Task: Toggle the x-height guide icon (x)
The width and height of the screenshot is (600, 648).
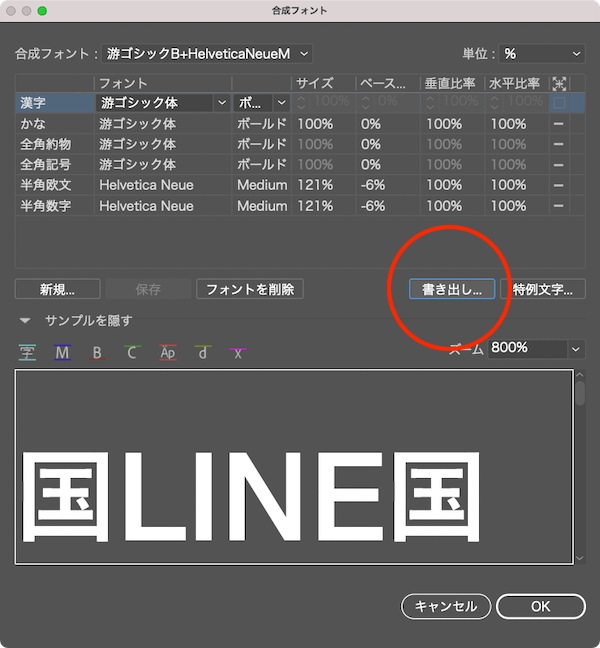Action: 238,353
